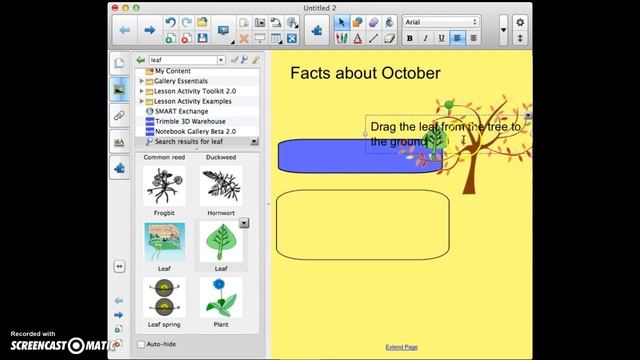The image size is (640, 360).
Task: Click the gallery green back arrow
Action: coord(141,60)
